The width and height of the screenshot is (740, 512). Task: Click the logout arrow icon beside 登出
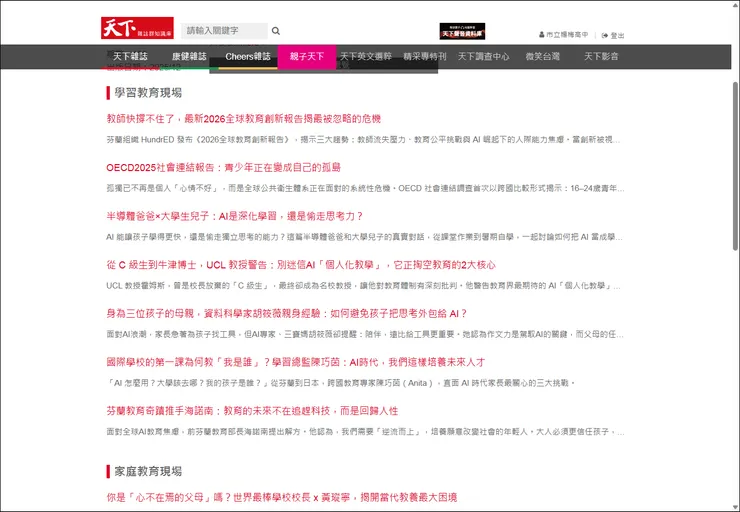point(605,35)
